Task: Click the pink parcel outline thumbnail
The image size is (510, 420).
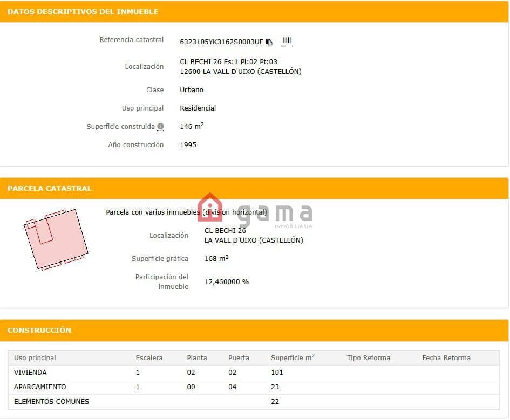Action: (56, 239)
